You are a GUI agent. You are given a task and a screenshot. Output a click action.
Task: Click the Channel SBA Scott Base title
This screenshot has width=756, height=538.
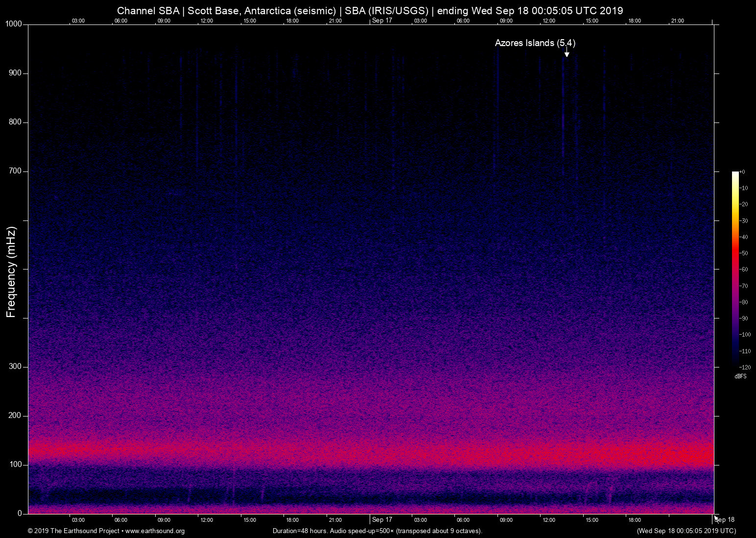370,11
